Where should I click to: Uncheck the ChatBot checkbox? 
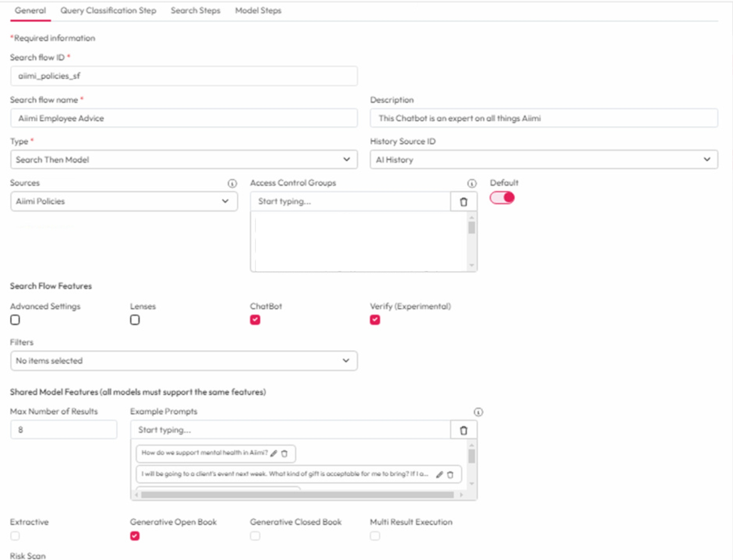point(255,320)
